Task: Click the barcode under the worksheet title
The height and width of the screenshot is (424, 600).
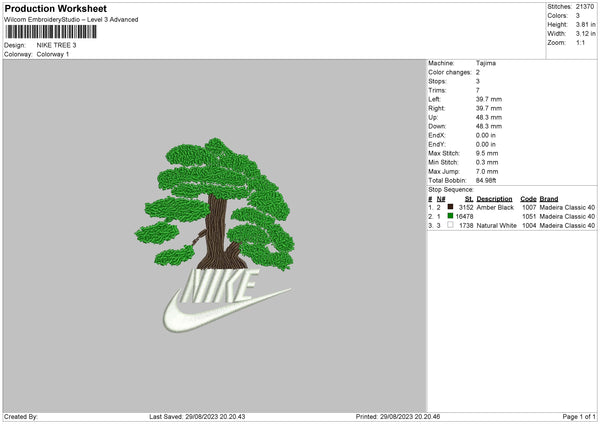Action: tap(51, 32)
